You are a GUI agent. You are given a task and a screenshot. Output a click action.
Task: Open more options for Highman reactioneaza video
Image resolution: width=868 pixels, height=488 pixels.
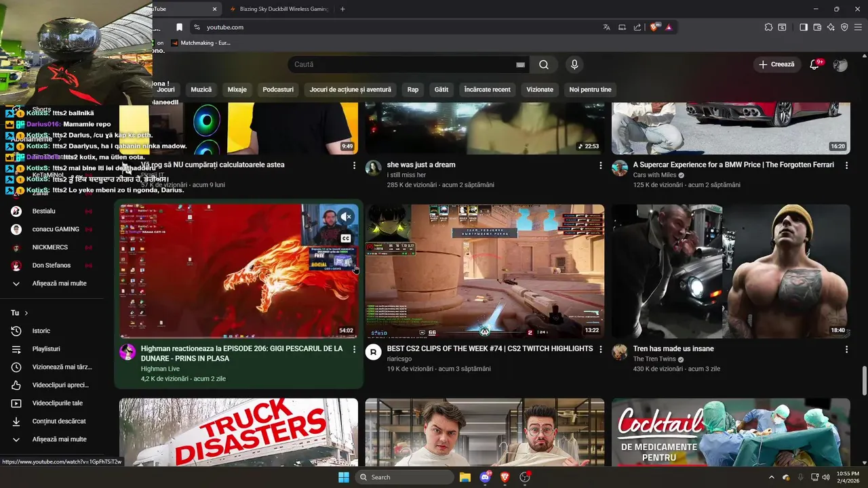click(x=354, y=349)
